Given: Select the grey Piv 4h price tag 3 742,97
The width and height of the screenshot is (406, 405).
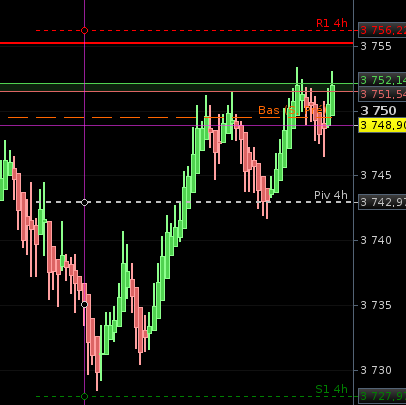Looking at the screenshot, I should coord(382,202).
